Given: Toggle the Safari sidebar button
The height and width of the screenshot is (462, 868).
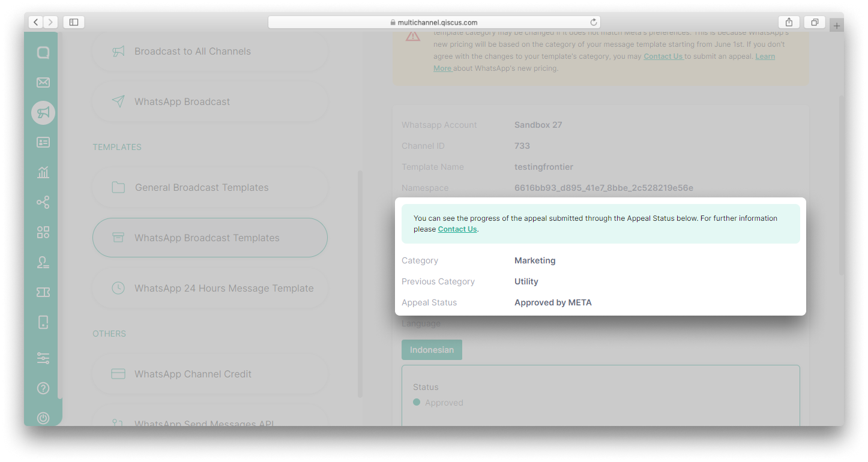Looking at the screenshot, I should coord(74,22).
